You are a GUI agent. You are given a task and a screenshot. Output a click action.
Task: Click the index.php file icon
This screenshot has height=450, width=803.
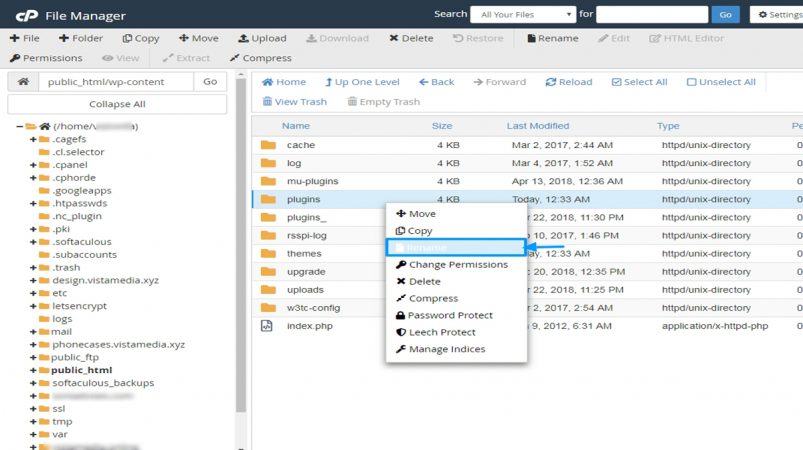(267, 326)
